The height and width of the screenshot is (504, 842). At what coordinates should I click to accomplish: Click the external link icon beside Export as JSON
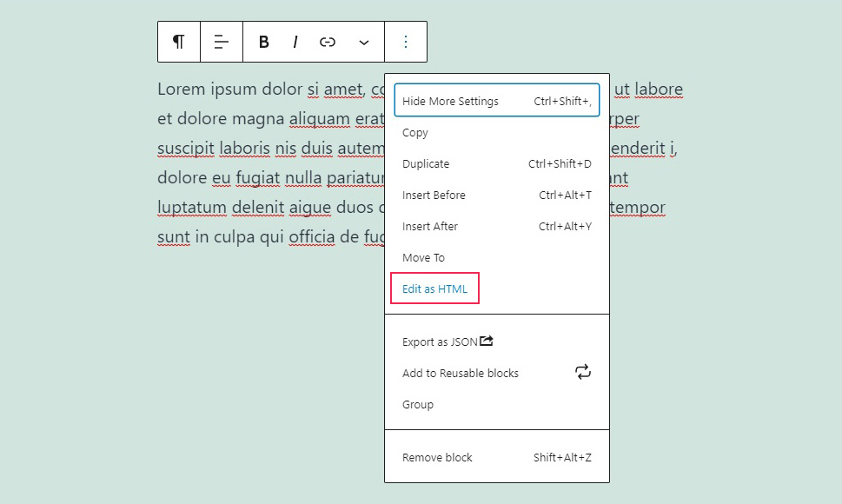click(487, 342)
